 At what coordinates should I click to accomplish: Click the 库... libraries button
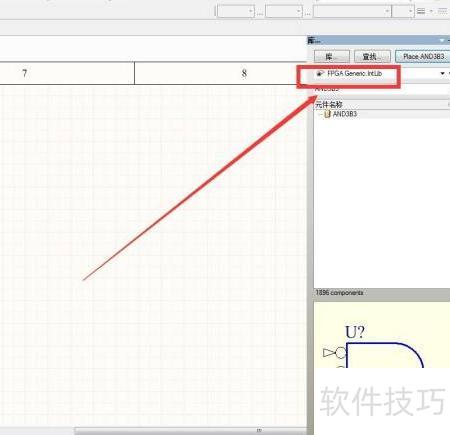[x=332, y=57]
